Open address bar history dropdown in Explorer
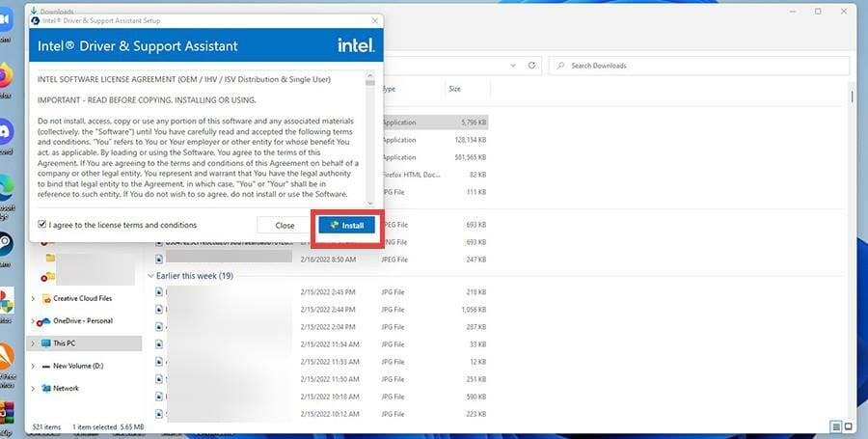 coord(513,66)
